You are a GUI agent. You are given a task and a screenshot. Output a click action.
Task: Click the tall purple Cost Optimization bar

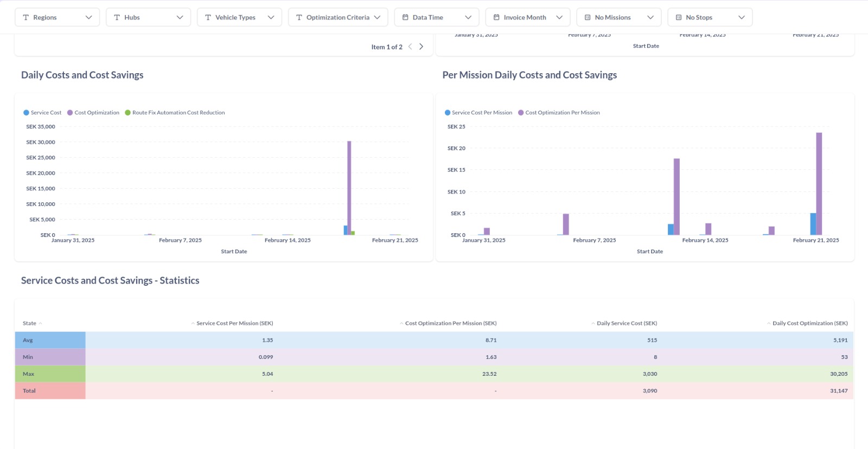[349, 188]
